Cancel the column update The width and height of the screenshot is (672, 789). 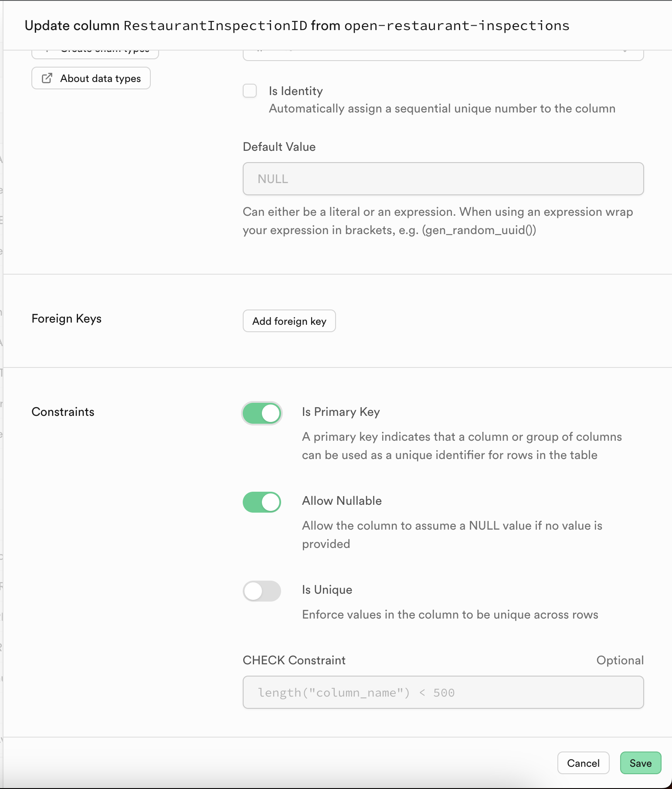click(x=583, y=763)
